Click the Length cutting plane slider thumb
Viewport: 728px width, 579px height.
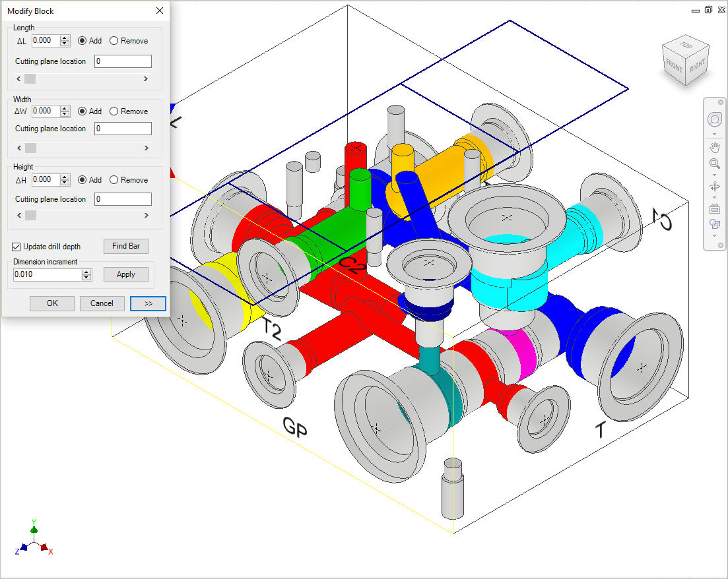point(30,79)
